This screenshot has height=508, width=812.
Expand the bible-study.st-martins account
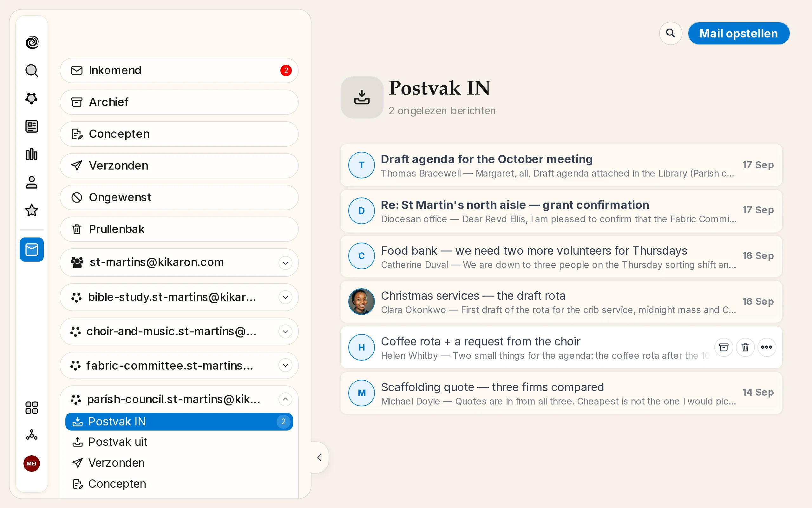coord(285,297)
